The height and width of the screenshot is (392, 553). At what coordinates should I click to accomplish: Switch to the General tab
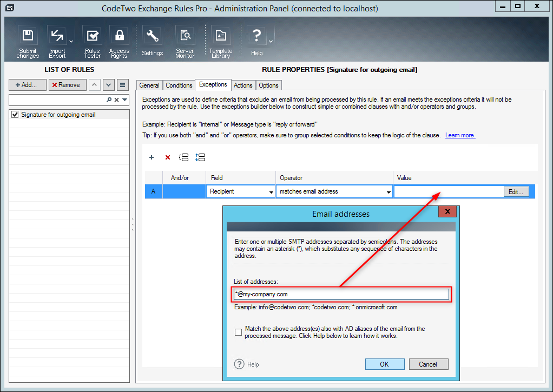pyautogui.click(x=149, y=85)
